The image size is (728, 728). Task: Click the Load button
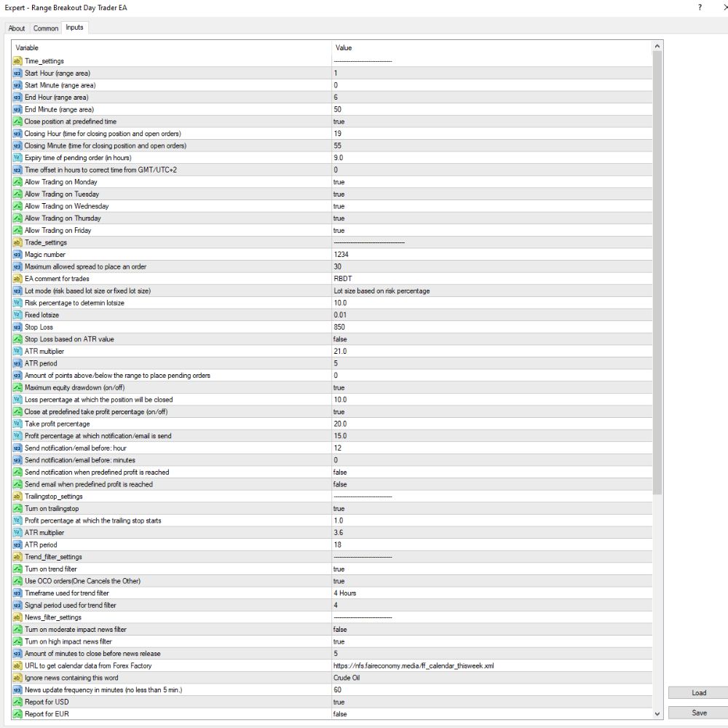[x=699, y=693]
